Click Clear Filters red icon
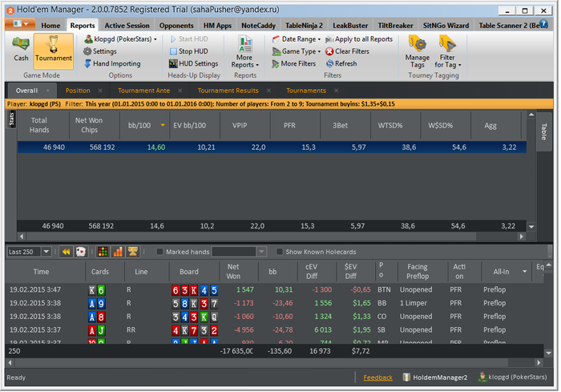Viewport: 561px width, 392px height. (329, 51)
